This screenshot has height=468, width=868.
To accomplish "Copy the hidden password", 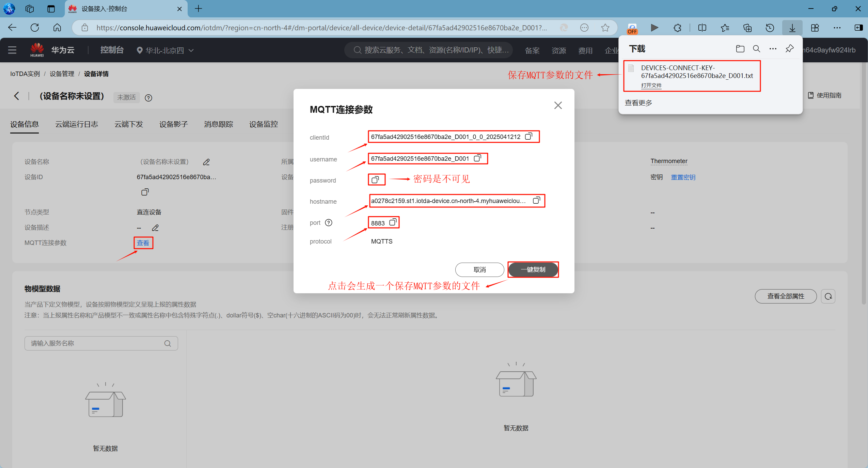I will [x=375, y=180].
